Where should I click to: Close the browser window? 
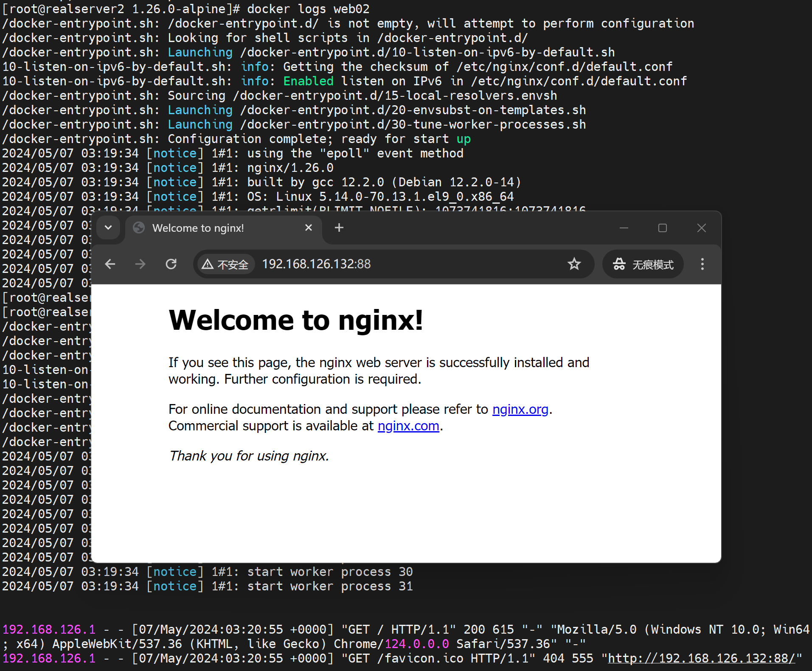(x=701, y=228)
